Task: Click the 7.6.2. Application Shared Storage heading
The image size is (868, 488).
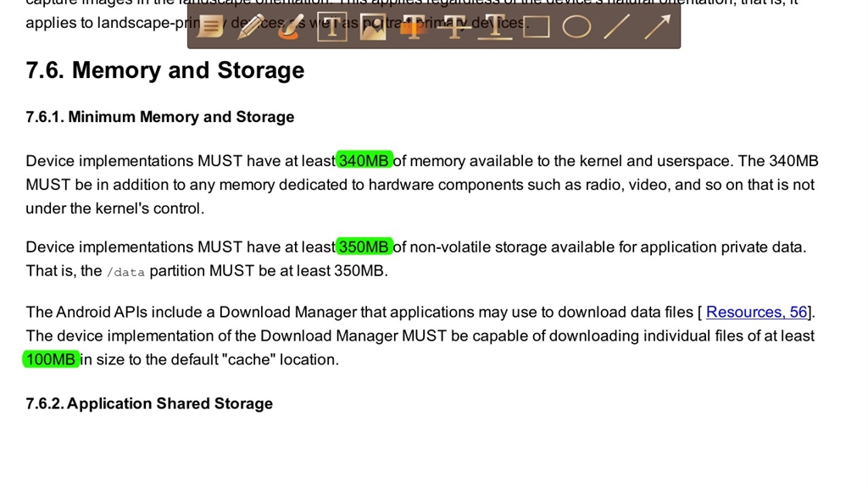Action: click(149, 403)
